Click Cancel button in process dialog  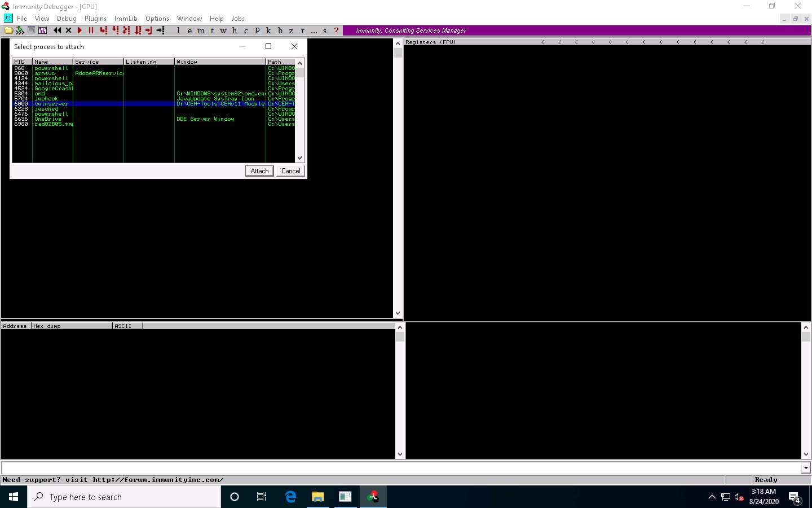coord(291,171)
